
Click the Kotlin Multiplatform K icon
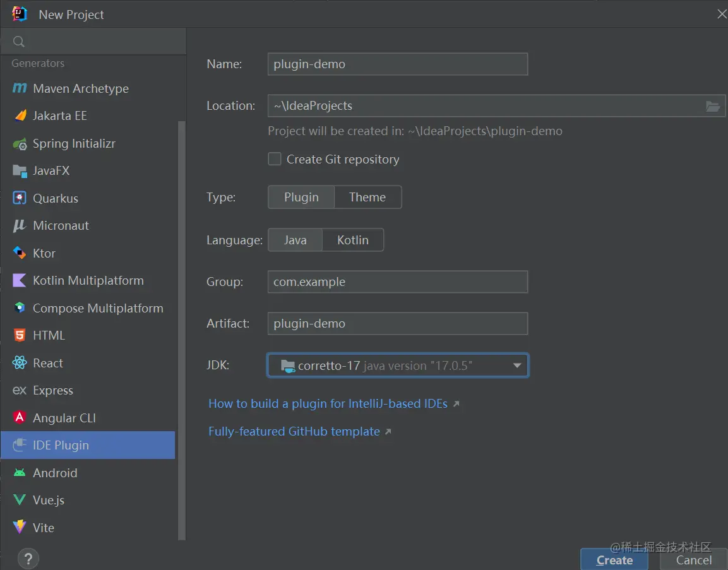tap(20, 280)
